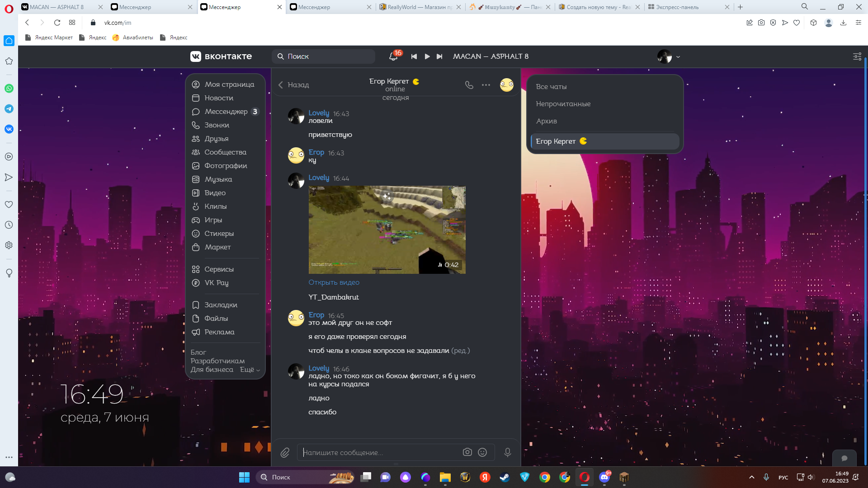
Task: Click the paperclip attach file icon
Action: [285, 452]
